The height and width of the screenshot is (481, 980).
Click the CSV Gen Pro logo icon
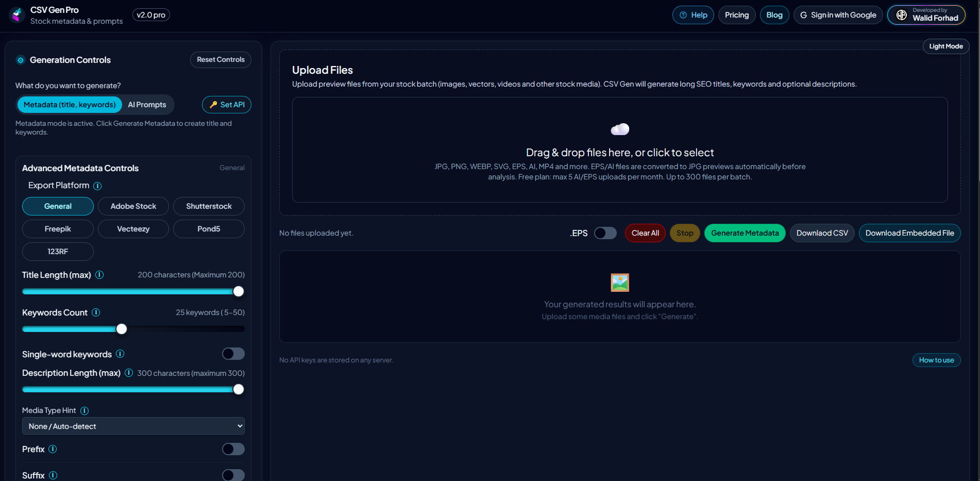[x=17, y=14]
